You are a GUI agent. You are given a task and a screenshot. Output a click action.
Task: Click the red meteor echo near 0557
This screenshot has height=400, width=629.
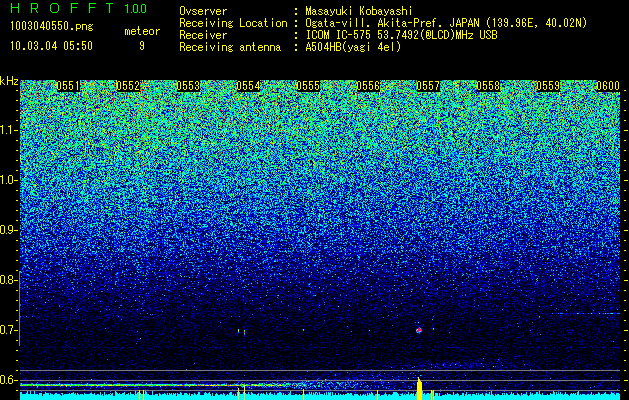419,330
